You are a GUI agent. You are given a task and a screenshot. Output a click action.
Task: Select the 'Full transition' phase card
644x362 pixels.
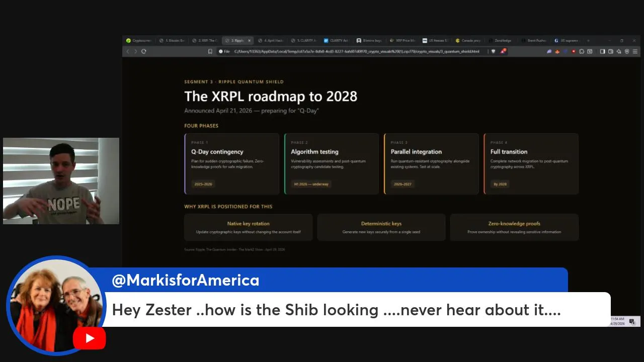(x=531, y=164)
